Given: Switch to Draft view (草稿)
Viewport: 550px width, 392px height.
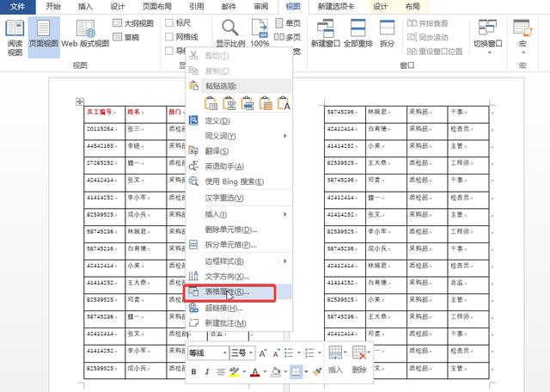Looking at the screenshot, I should coord(126,37).
